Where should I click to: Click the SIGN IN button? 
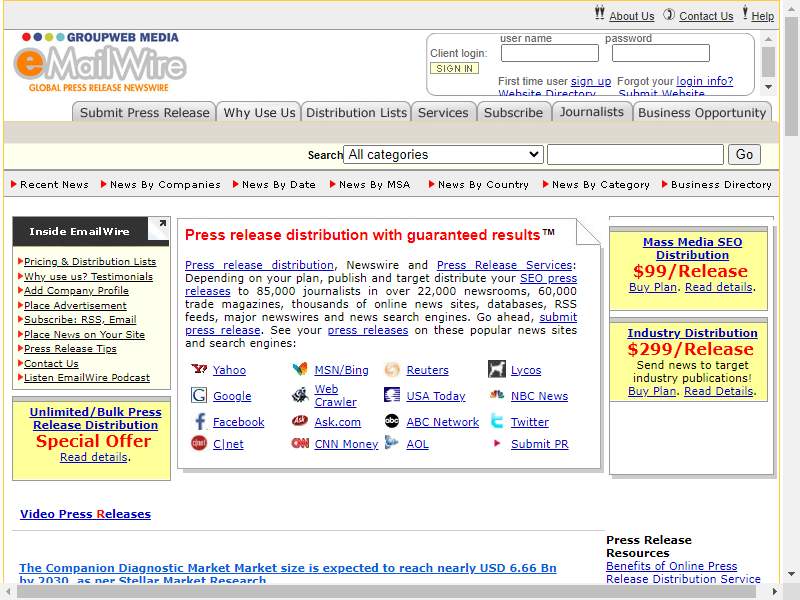tap(454, 68)
